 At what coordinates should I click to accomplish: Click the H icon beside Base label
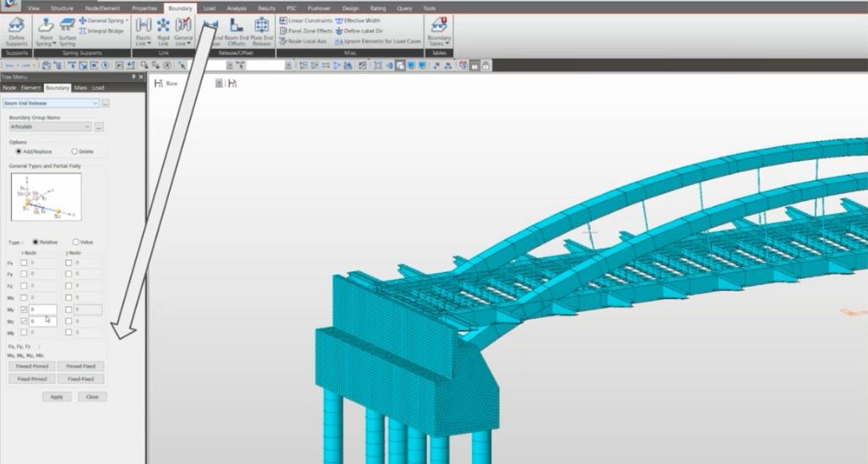coord(159,83)
